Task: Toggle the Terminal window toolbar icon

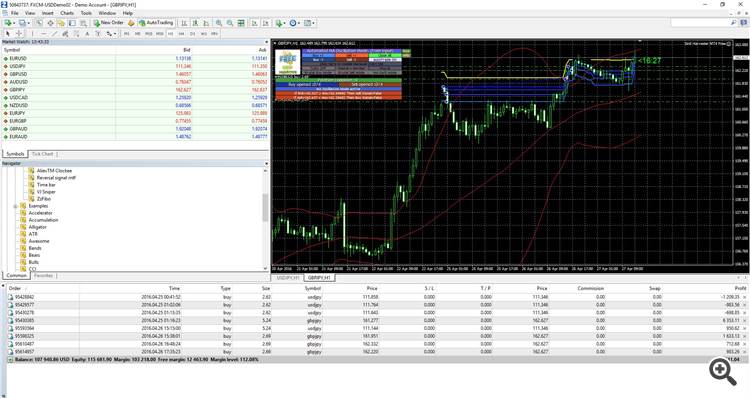Action: point(72,23)
